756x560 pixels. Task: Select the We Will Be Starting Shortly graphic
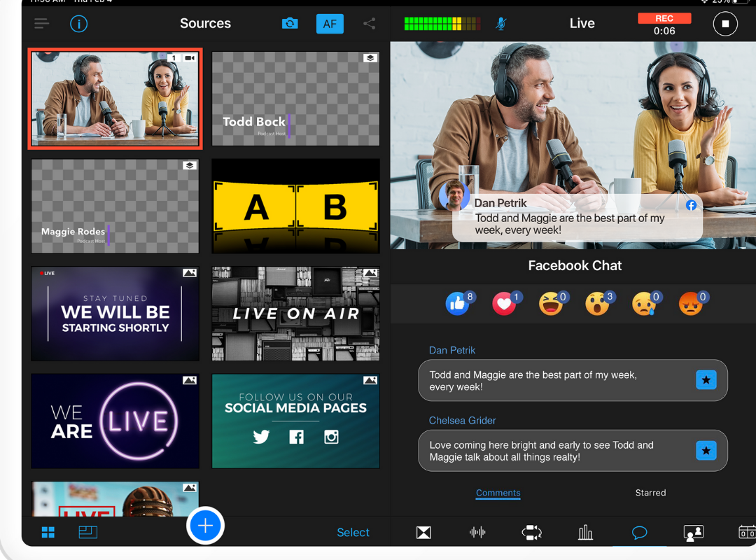(115, 314)
